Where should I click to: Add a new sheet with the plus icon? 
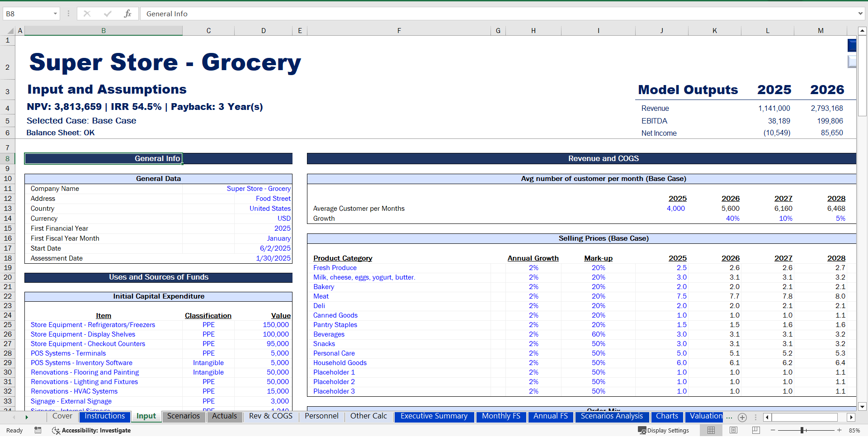[742, 417]
